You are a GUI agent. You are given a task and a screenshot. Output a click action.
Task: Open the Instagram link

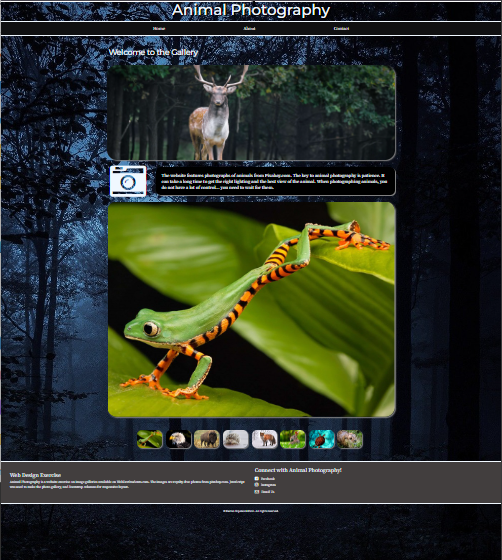pyautogui.click(x=268, y=485)
